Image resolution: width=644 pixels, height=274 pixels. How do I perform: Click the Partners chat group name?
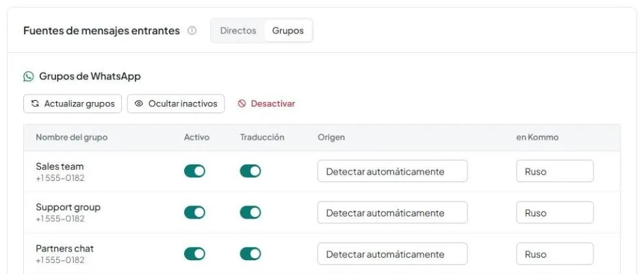click(x=64, y=249)
